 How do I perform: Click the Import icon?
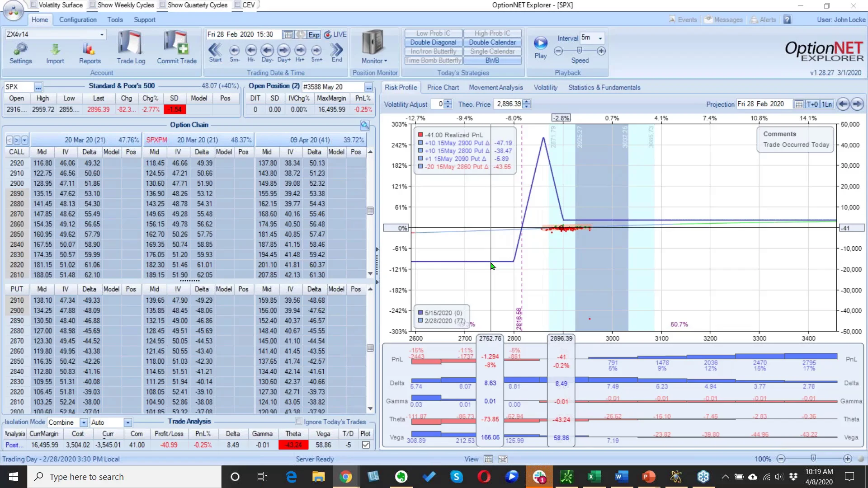55,53
